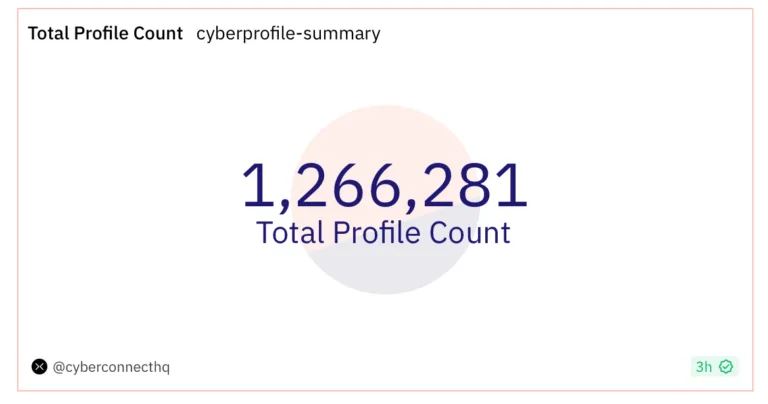Click the word Total in the widget title
Screen dimensions: 768x404
point(49,33)
